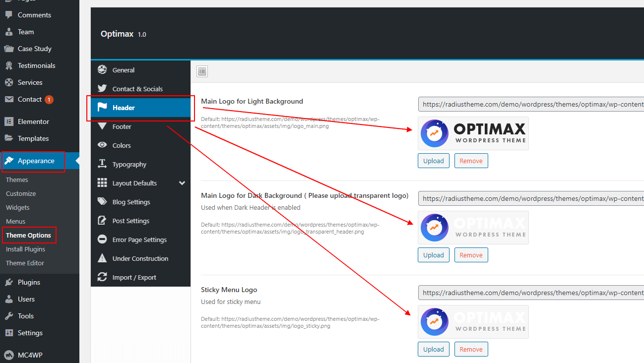The width and height of the screenshot is (644, 363).
Task: Open the Typography options tab
Action: [x=140, y=164]
